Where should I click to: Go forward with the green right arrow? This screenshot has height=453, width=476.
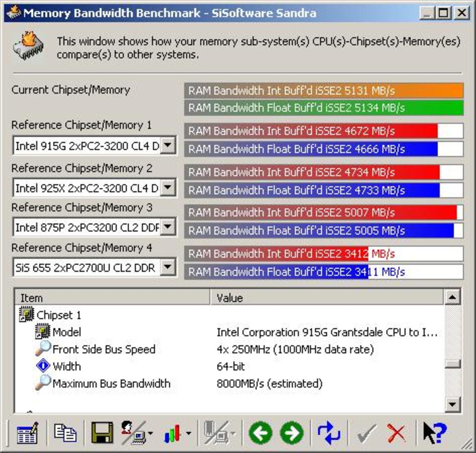[x=292, y=433]
